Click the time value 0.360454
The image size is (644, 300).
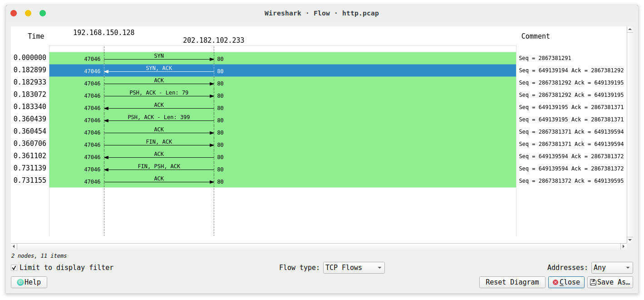30,131
